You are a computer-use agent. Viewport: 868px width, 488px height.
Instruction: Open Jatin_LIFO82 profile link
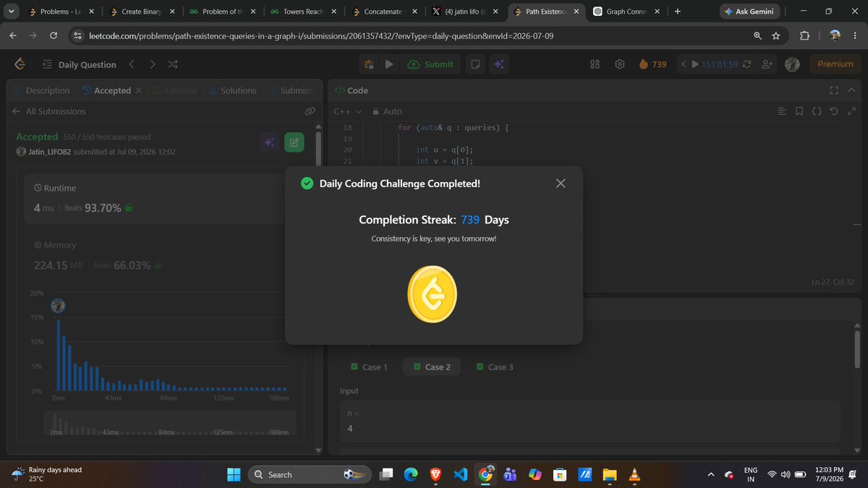point(49,152)
